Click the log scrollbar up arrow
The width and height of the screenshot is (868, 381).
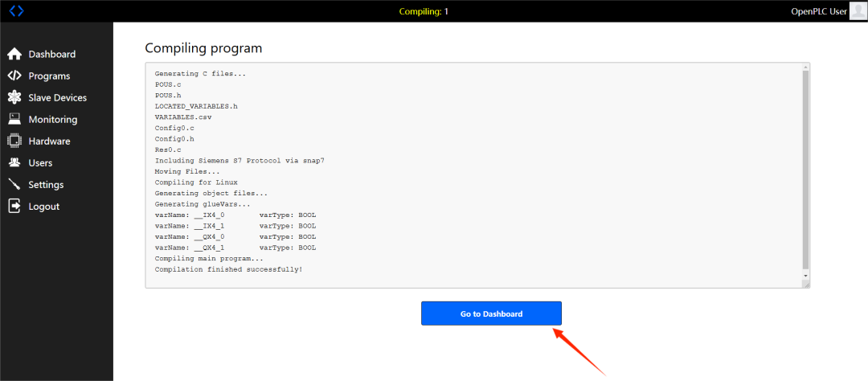[x=805, y=68]
